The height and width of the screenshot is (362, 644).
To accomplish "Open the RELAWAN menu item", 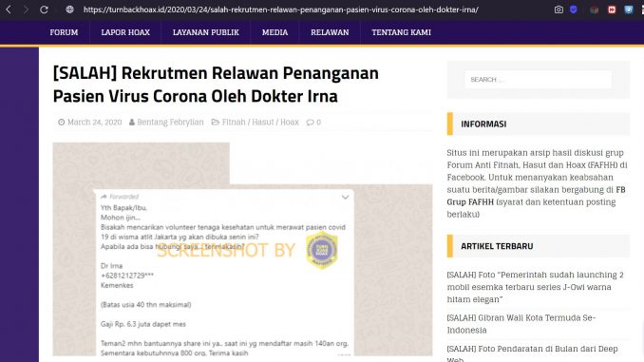I will 330,32.
